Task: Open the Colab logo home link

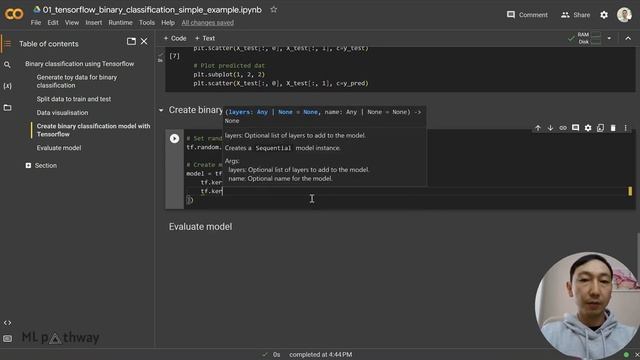Action: [14, 14]
